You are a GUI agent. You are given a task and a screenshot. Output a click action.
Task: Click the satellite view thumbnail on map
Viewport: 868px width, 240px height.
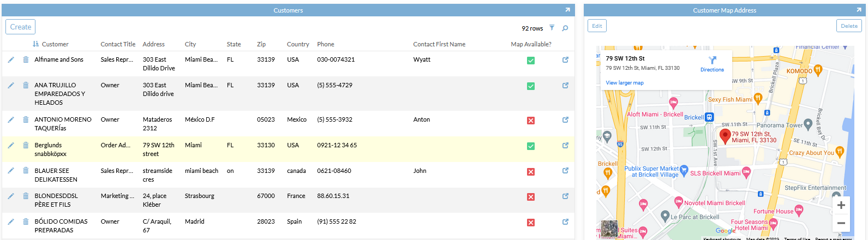tap(609, 228)
